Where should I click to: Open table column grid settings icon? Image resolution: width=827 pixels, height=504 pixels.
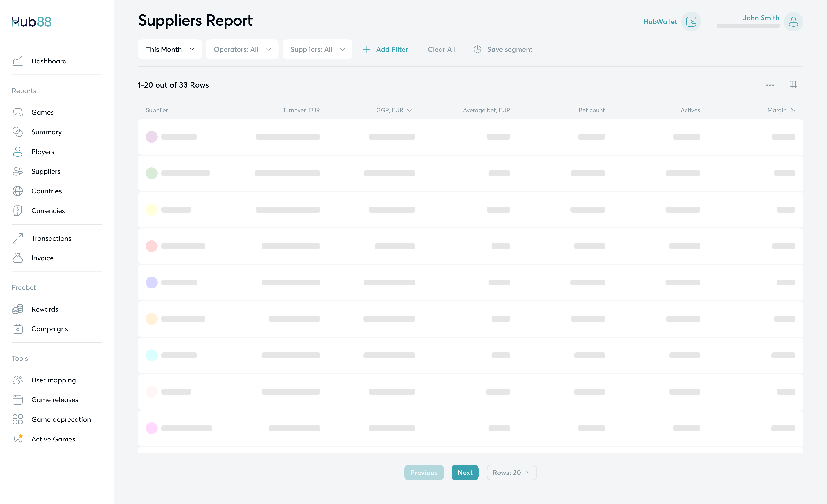tap(793, 84)
